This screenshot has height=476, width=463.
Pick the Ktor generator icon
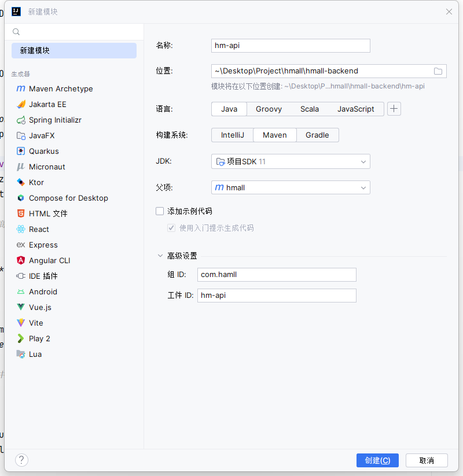click(21, 182)
